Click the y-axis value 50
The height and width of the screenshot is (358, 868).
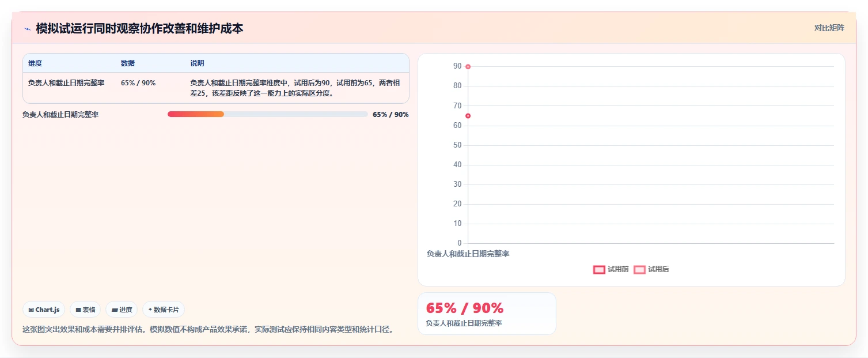[x=457, y=145]
